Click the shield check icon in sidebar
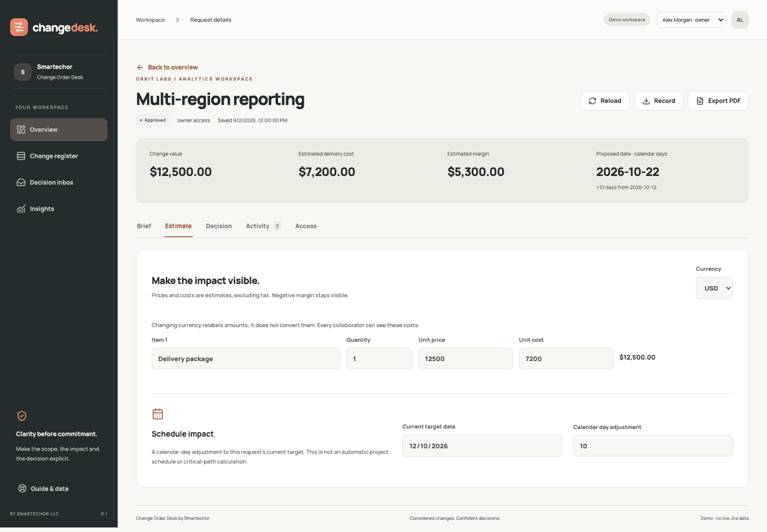The height and width of the screenshot is (532, 767). click(x=22, y=416)
